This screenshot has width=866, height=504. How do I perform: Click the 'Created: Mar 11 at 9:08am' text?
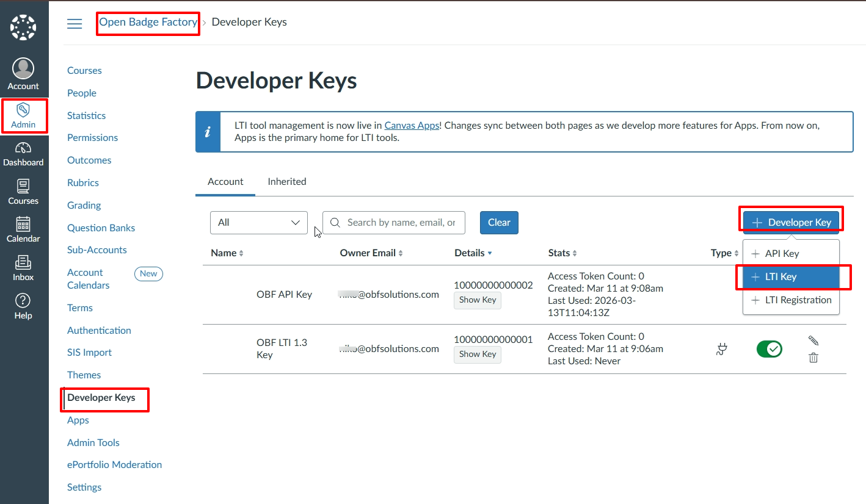coord(605,289)
